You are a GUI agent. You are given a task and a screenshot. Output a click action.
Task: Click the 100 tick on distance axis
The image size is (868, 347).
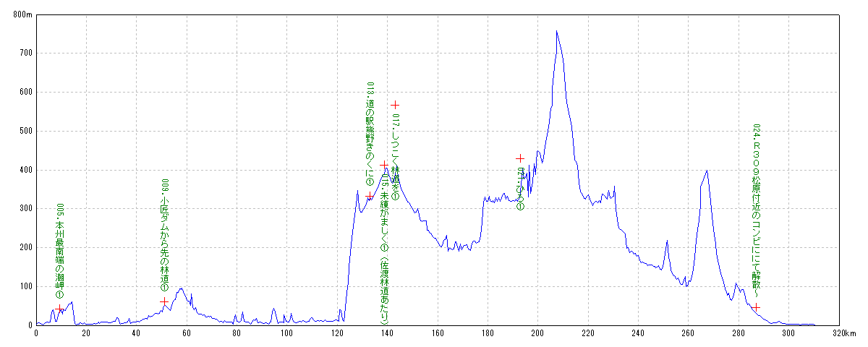[x=286, y=333]
